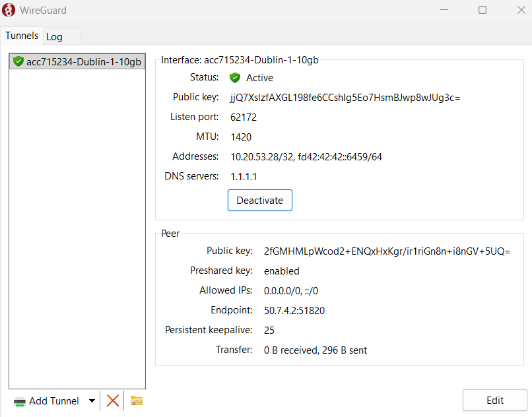532x417 pixels.
Task: Click the Persistent keepalive value 25
Action: pyautogui.click(x=269, y=331)
